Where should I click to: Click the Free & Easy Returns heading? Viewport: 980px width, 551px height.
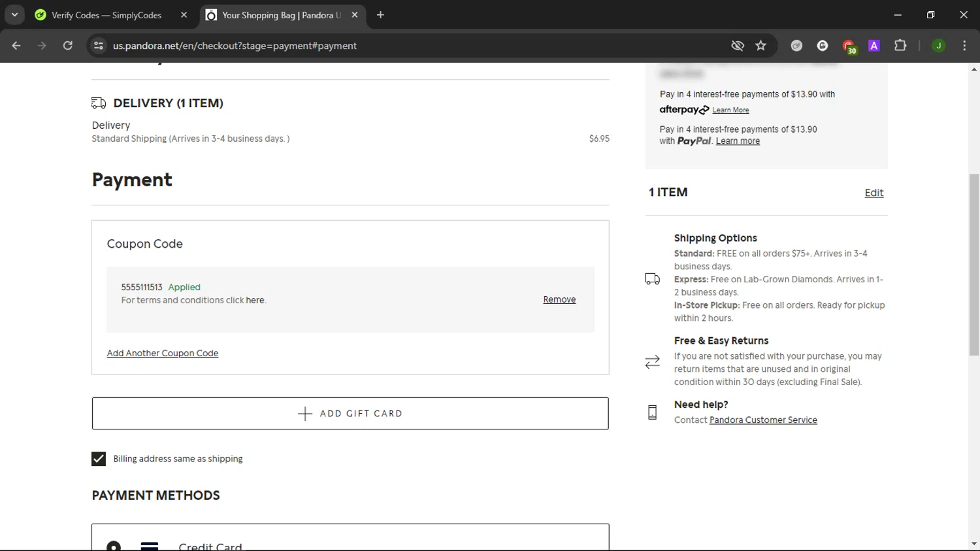point(721,341)
